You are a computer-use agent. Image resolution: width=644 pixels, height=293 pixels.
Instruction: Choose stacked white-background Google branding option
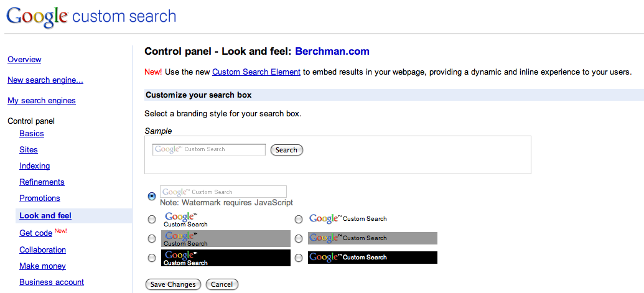pyautogui.click(x=152, y=220)
